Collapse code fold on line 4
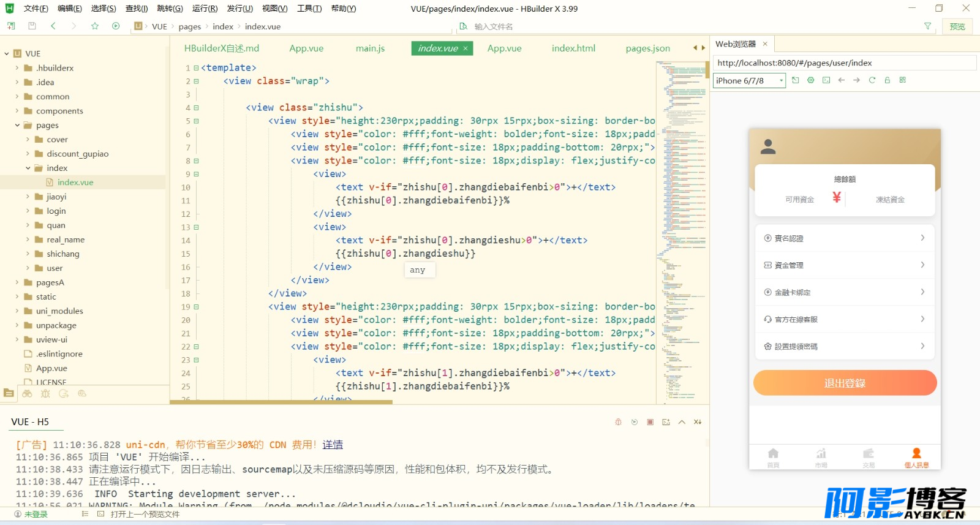This screenshot has width=980, height=525. pos(196,108)
